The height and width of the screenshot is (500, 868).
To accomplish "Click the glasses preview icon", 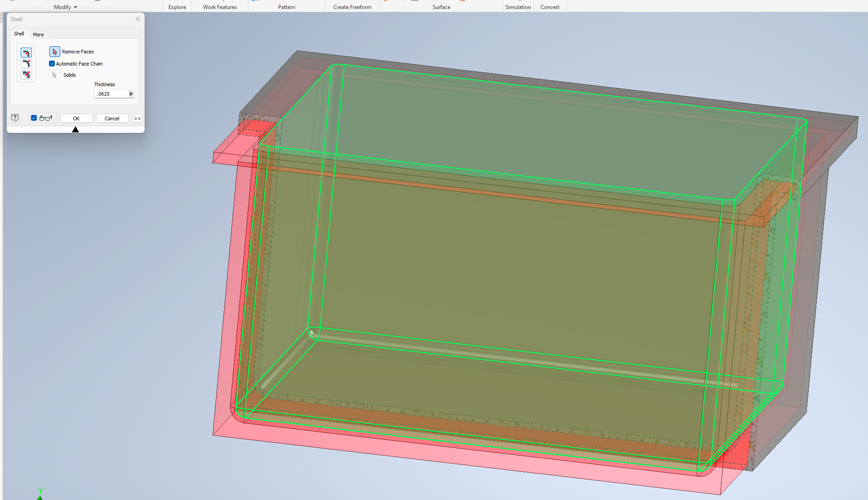I will (46, 118).
